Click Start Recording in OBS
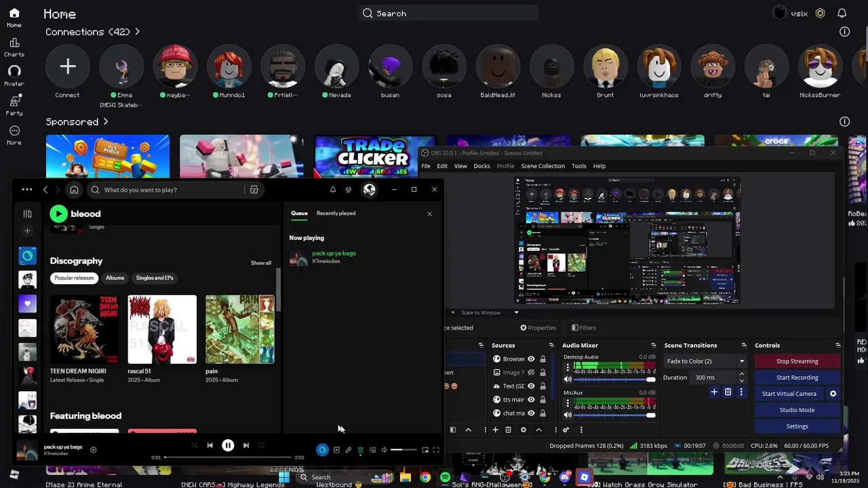The width and height of the screenshot is (868, 488). (797, 378)
